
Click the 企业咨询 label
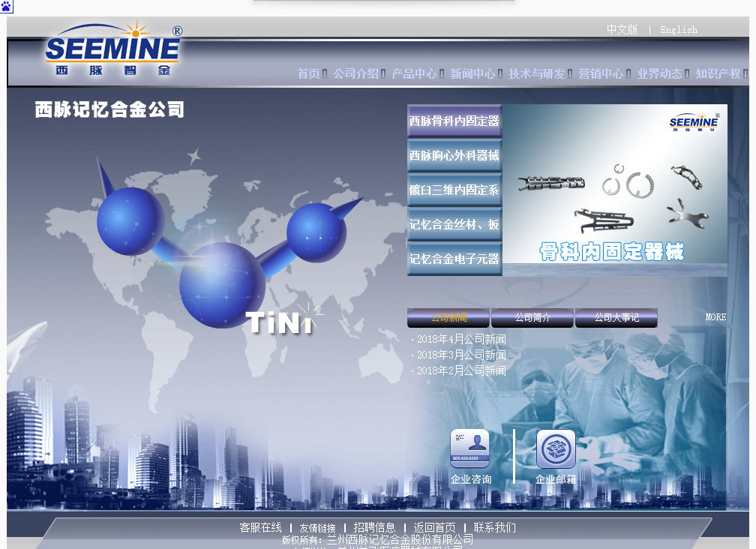pyautogui.click(x=471, y=479)
